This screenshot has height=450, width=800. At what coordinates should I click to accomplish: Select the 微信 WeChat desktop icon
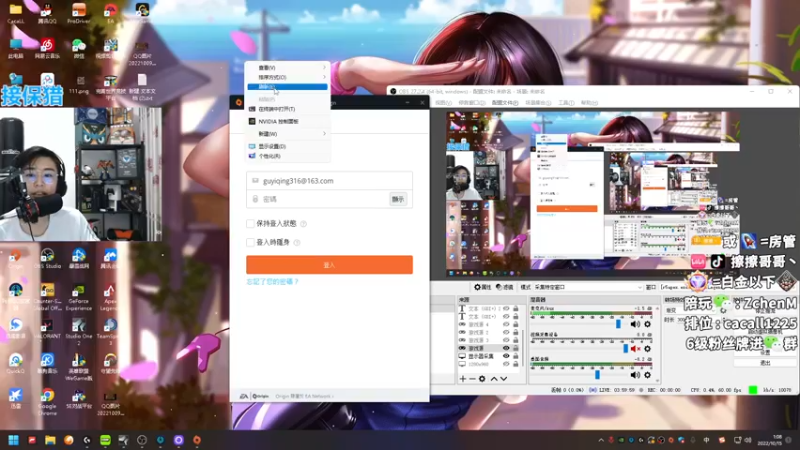tap(79, 48)
